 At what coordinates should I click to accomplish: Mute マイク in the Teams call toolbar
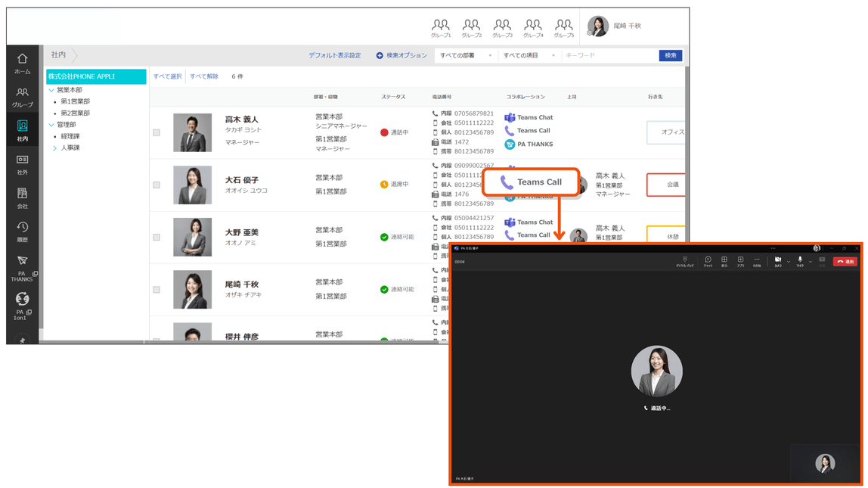click(800, 262)
